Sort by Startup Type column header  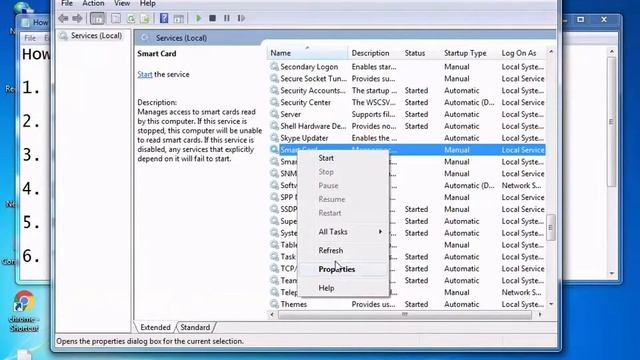click(x=469, y=53)
